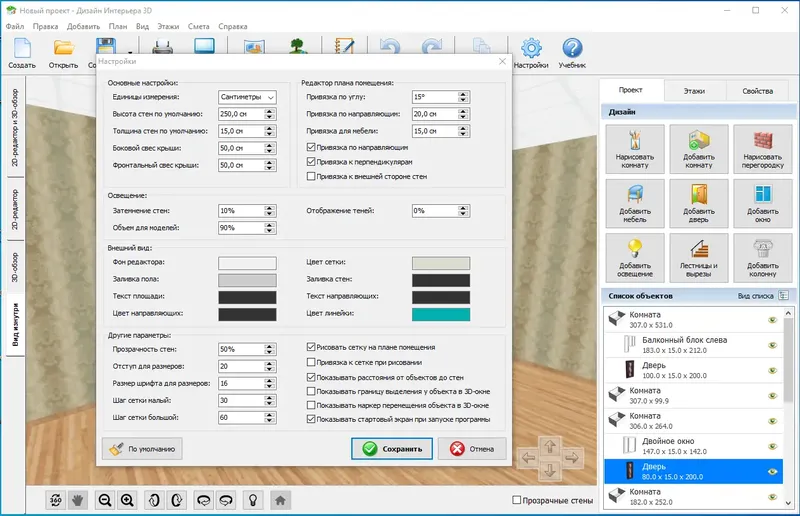Toggle Прозрачные стены checkbox
The width and height of the screenshot is (800, 516).
click(x=516, y=500)
